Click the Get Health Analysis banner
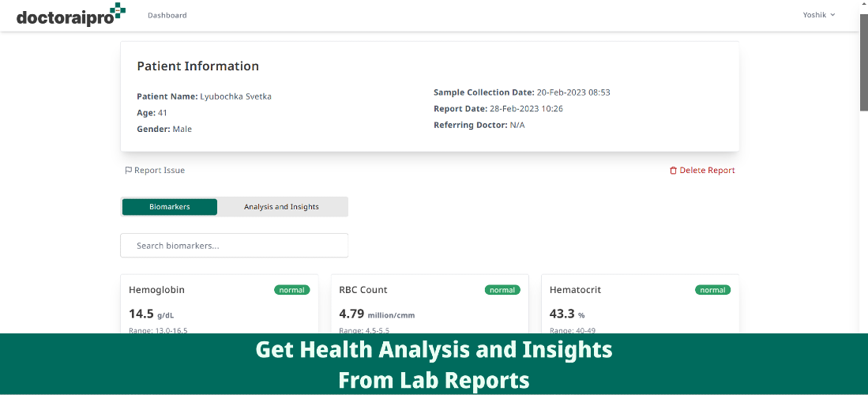 click(x=434, y=364)
